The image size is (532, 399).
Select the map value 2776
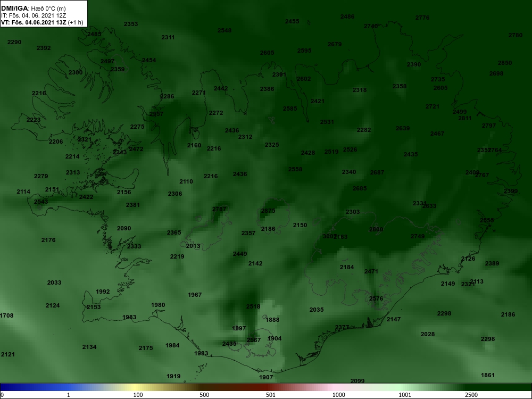[x=422, y=18]
